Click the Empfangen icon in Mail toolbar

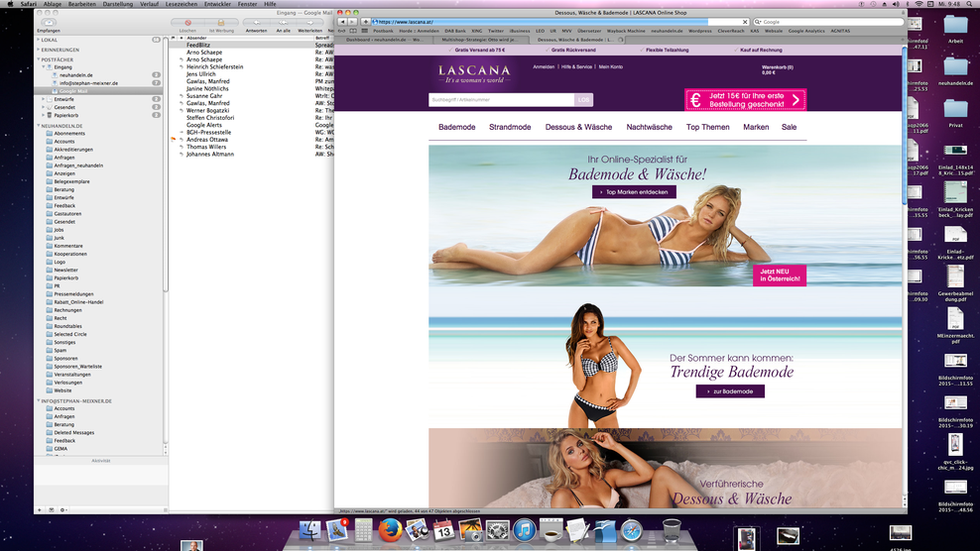point(49,23)
